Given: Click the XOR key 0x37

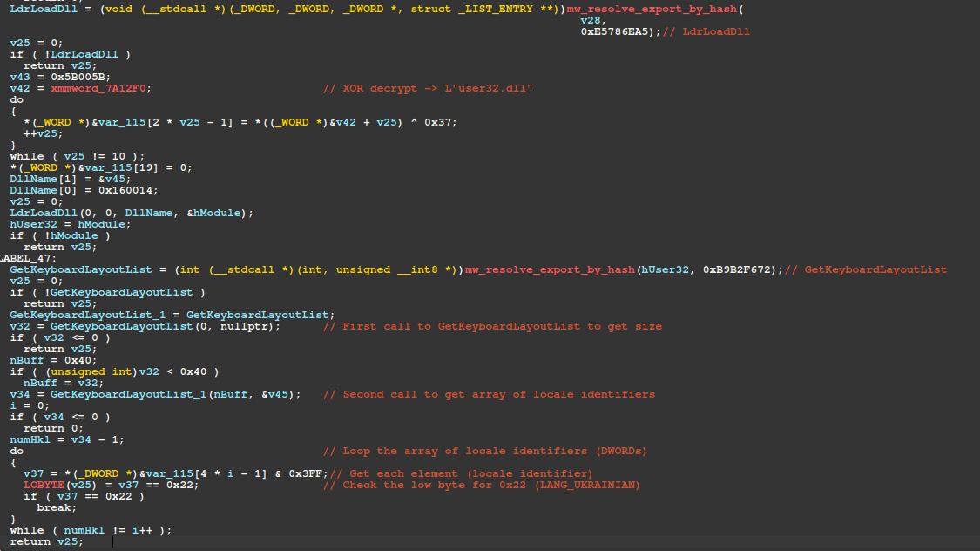Looking at the screenshot, I should [437, 122].
